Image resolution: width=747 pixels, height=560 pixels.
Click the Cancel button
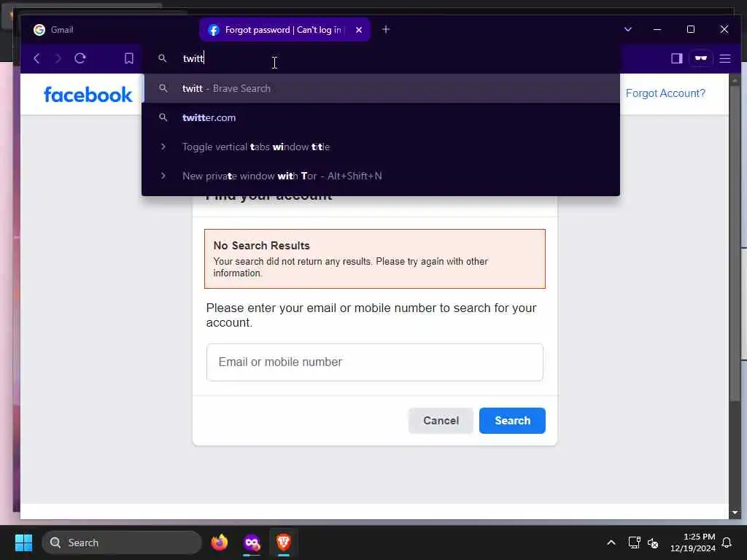(x=441, y=421)
